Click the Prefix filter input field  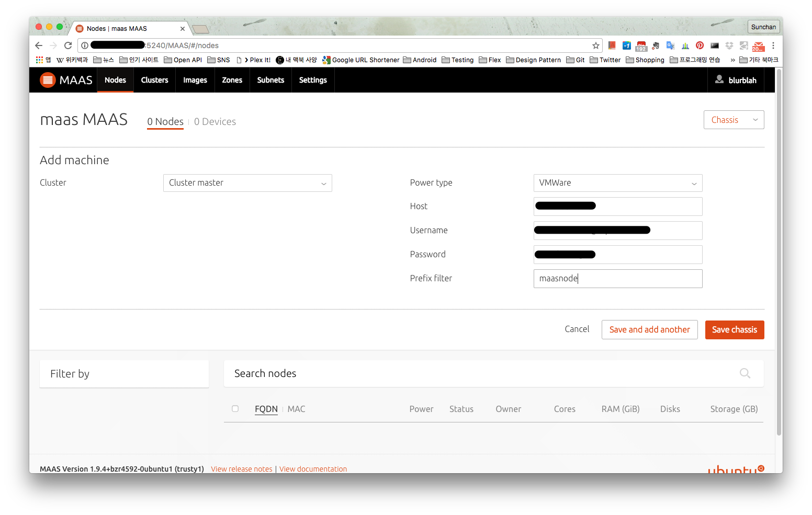click(618, 279)
